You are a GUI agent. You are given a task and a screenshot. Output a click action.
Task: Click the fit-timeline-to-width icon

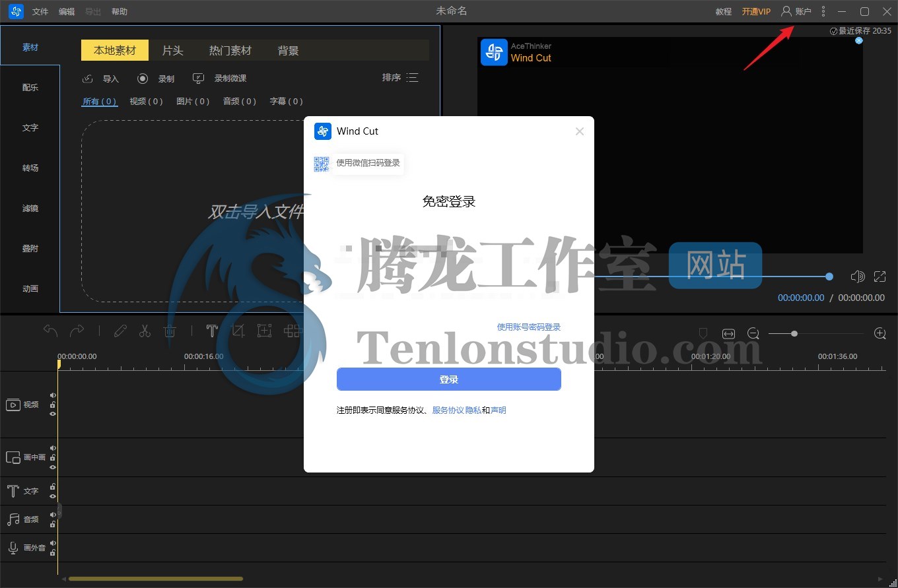pos(728,334)
